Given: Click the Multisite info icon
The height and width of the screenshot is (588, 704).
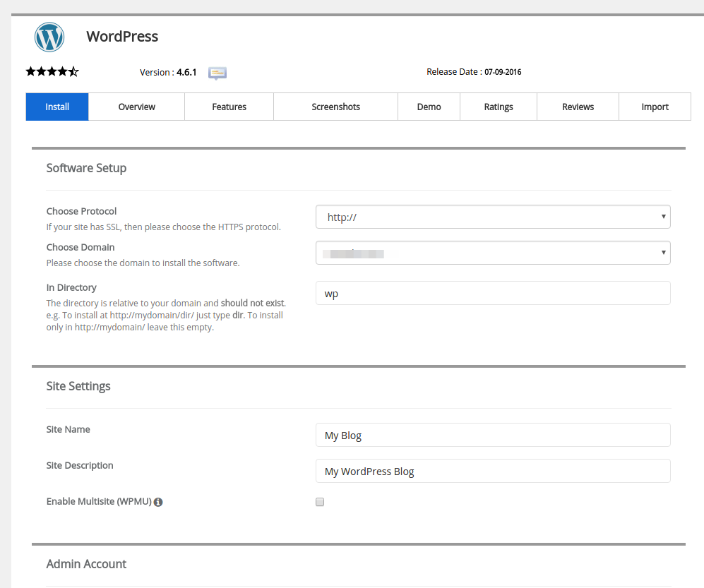Looking at the screenshot, I should click(x=158, y=502).
